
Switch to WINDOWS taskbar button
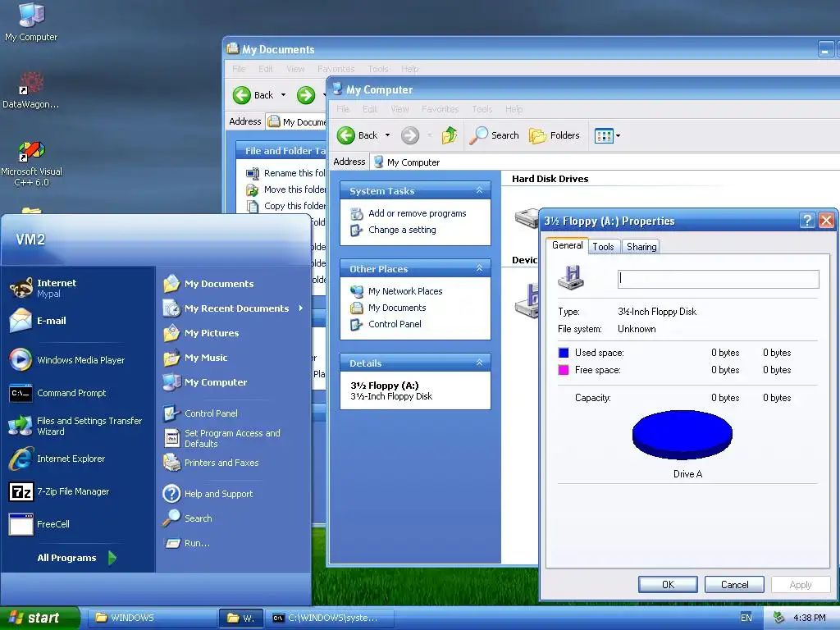[x=152, y=618]
